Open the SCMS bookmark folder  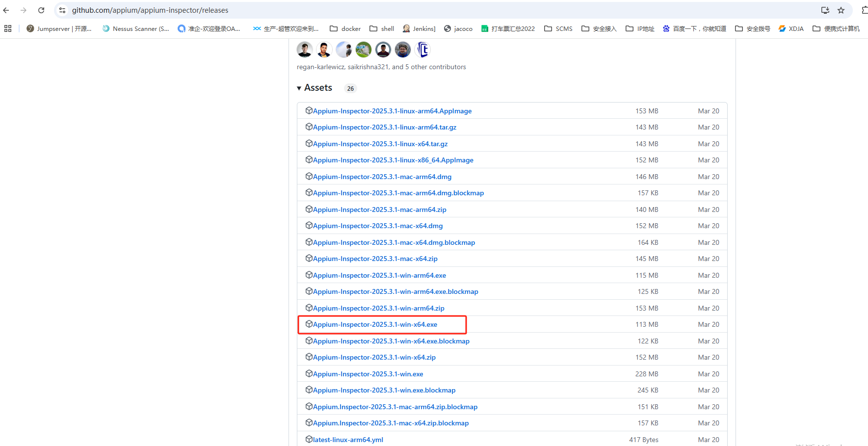point(558,28)
